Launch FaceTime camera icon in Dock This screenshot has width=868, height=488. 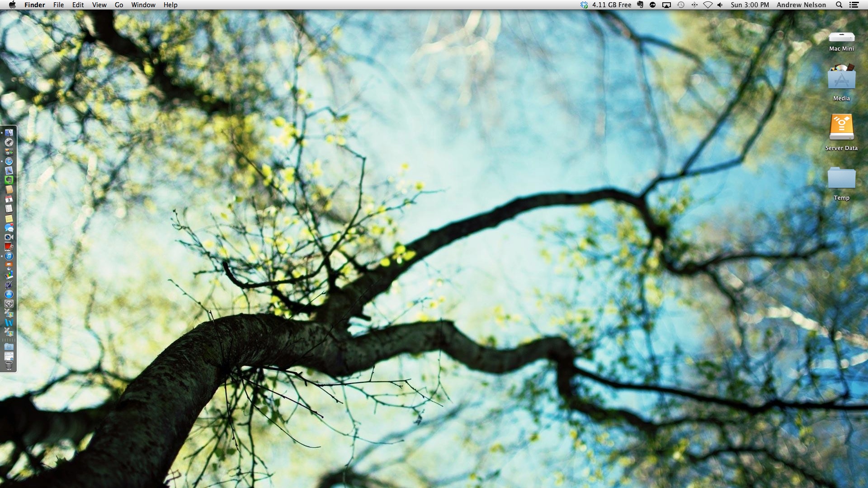coord(9,237)
